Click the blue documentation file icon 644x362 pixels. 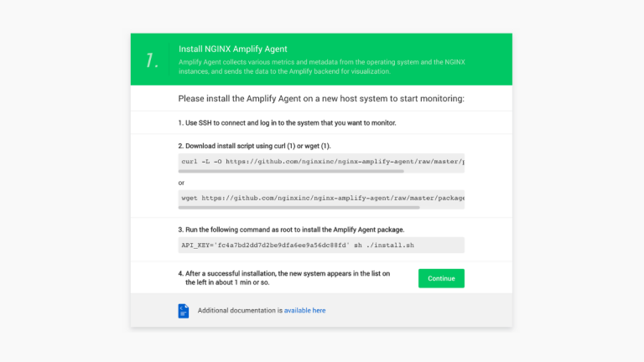[x=184, y=311]
